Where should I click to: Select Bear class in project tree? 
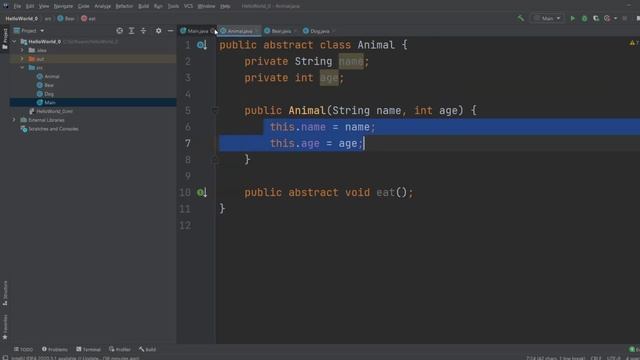click(45, 85)
